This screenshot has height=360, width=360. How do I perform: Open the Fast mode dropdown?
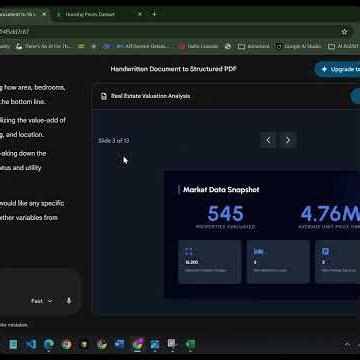click(42, 301)
